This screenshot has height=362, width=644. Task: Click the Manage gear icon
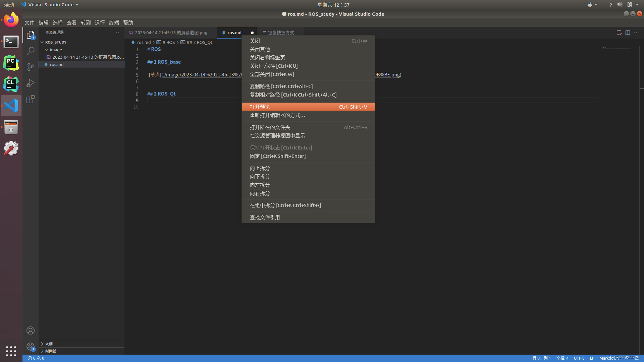pyautogui.click(x=31, y=347)
